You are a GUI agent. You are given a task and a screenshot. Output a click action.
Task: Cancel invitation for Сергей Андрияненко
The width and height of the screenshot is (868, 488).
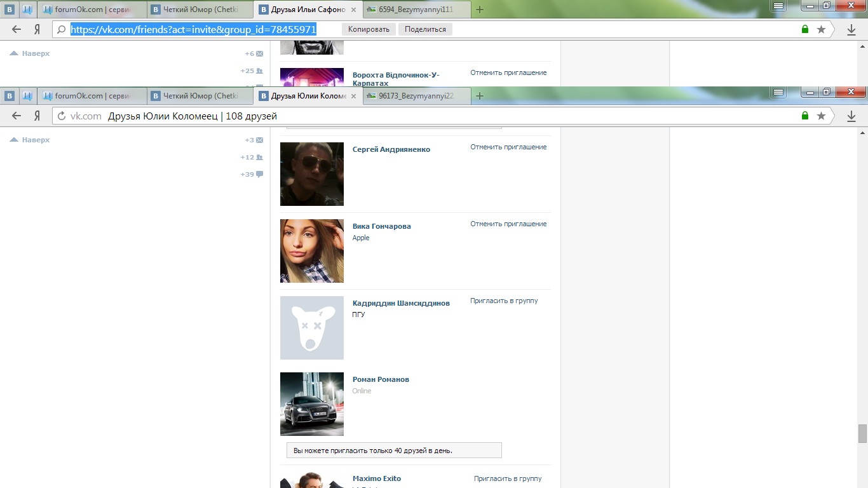click(x=508, y=147)
